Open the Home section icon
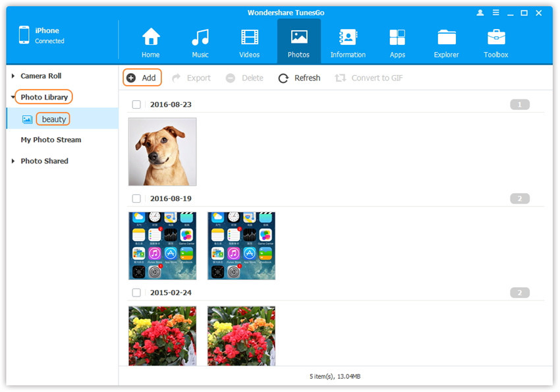The height and width of the screenshot is (392, 560). (x=151, y=36)
